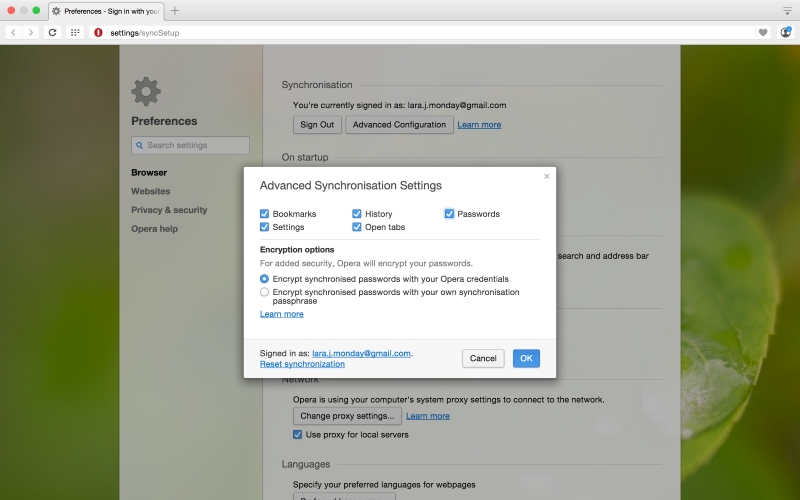Click Reset synchronization link
Screen dimensions: 800x500
click(x=302, y=364)
